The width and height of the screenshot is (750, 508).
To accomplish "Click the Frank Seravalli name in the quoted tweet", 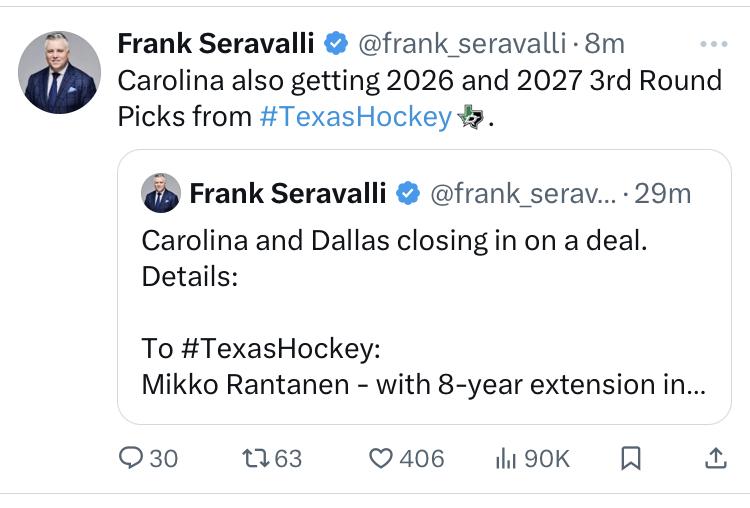I will [287, 193].
